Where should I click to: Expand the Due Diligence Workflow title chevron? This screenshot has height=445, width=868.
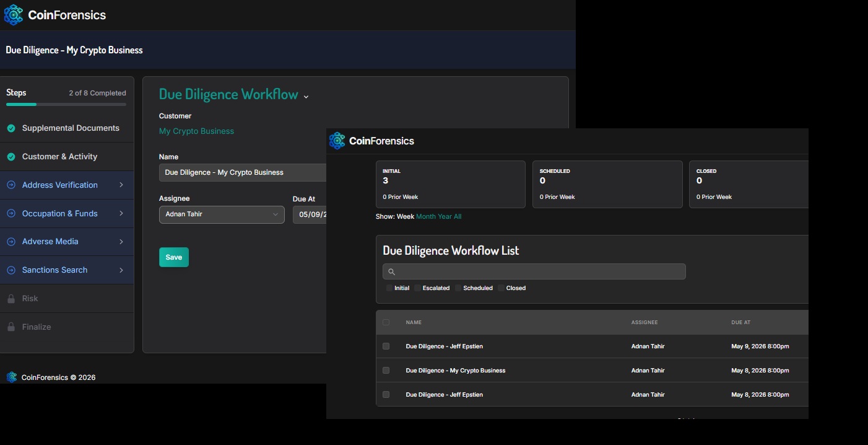[x=306, y=97]
